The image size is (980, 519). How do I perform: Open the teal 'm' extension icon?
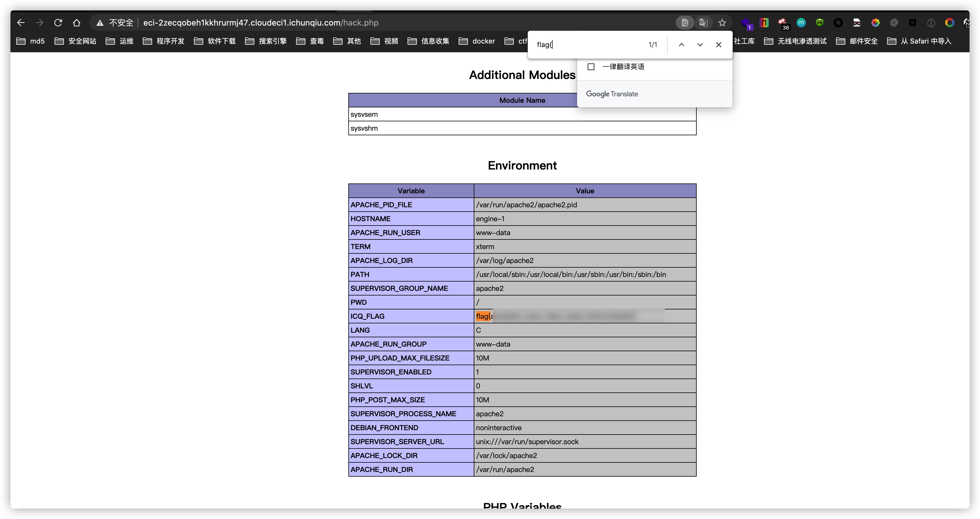click(x=801, y=23)
